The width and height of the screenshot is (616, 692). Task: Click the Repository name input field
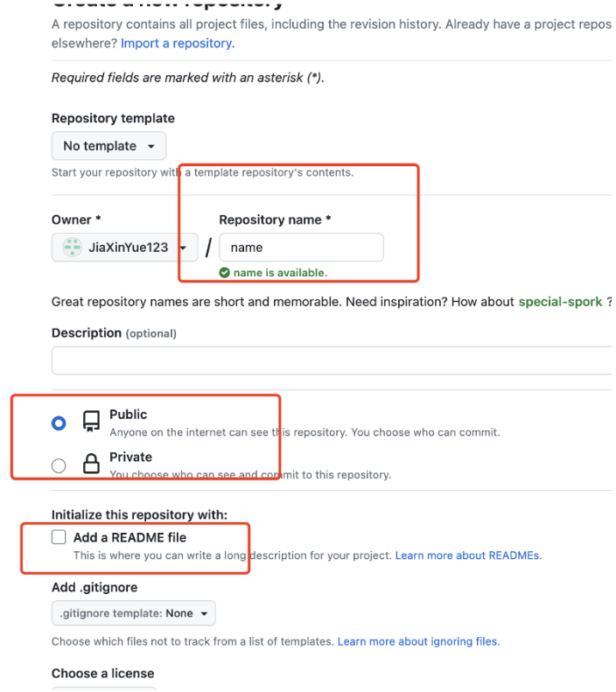[x=301, y=248]
